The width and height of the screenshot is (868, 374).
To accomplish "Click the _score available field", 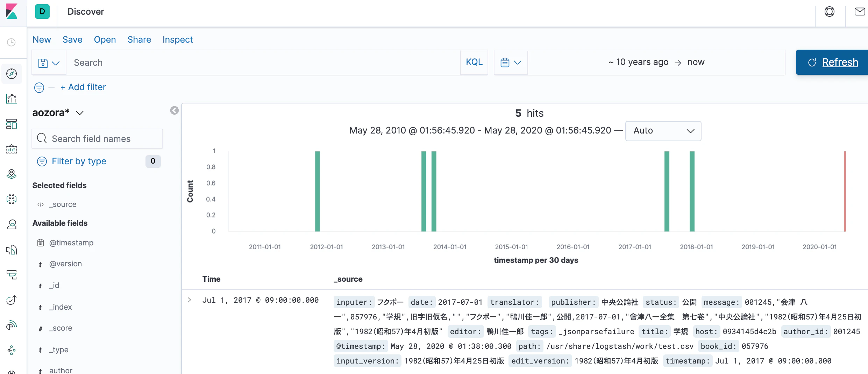I will (61, 328).
